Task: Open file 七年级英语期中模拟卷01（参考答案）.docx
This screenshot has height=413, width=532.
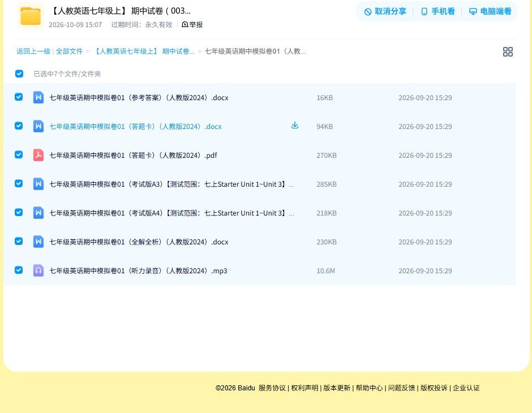Action: 139,98
